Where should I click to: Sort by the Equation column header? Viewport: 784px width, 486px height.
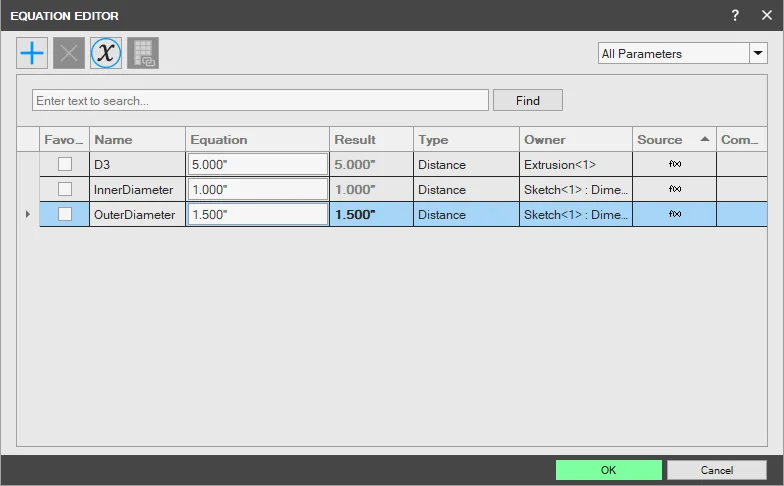tap(258, 140)
